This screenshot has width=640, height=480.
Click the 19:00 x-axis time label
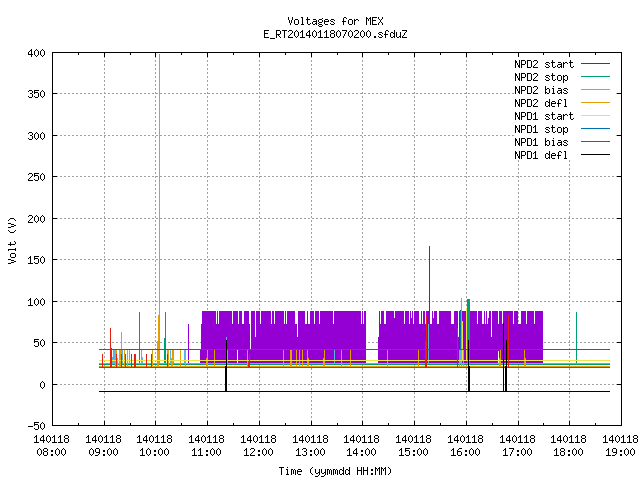click(620, 452)
